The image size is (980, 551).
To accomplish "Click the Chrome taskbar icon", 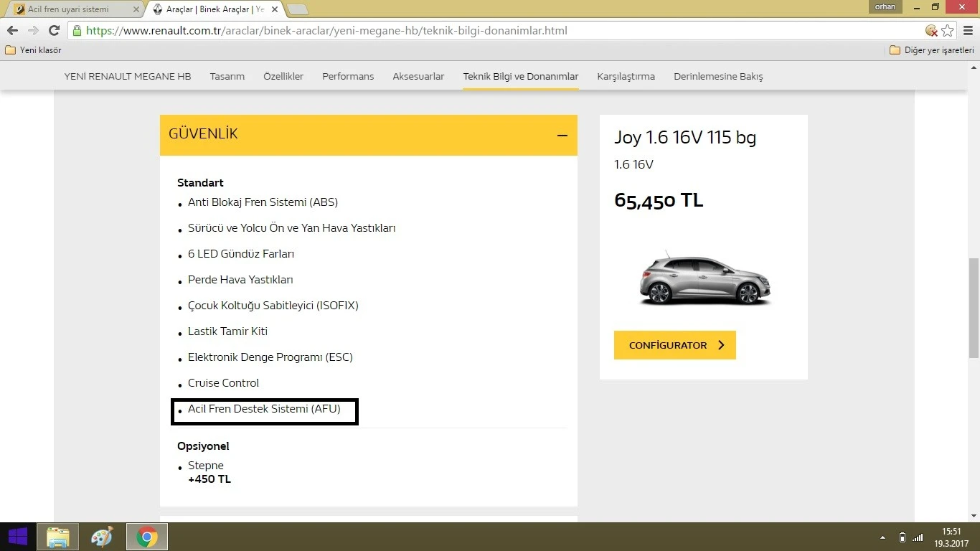I will 147,537.
